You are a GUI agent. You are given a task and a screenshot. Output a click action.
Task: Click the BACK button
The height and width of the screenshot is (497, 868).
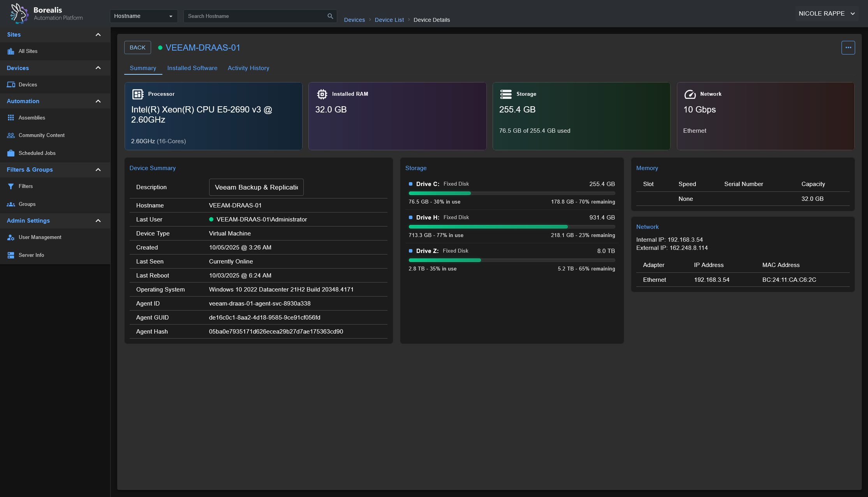click(x=137, y=47)
